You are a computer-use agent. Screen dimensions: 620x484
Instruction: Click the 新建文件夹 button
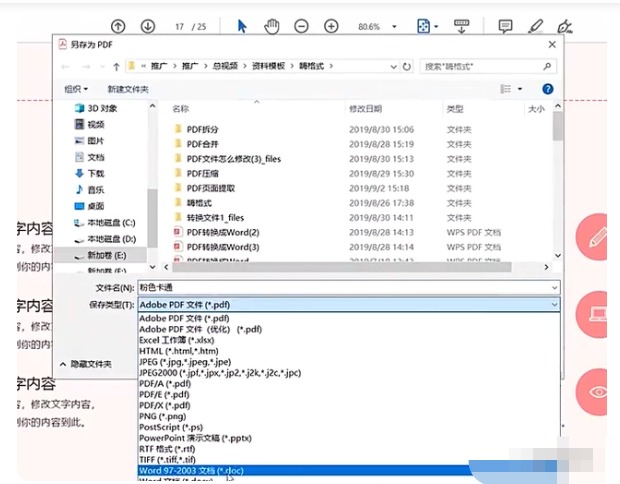coord(128,89)
